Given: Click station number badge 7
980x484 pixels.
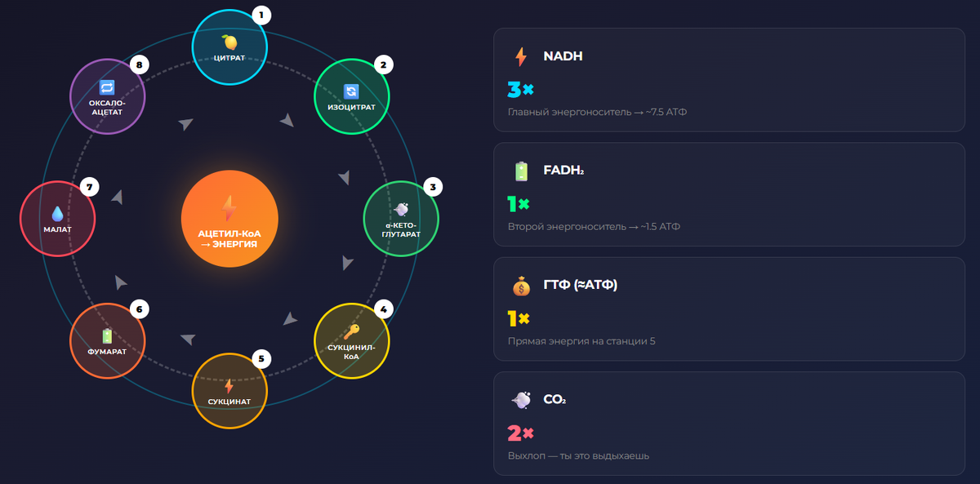Looking at the screenshot, I should click(x=89, y=187).
